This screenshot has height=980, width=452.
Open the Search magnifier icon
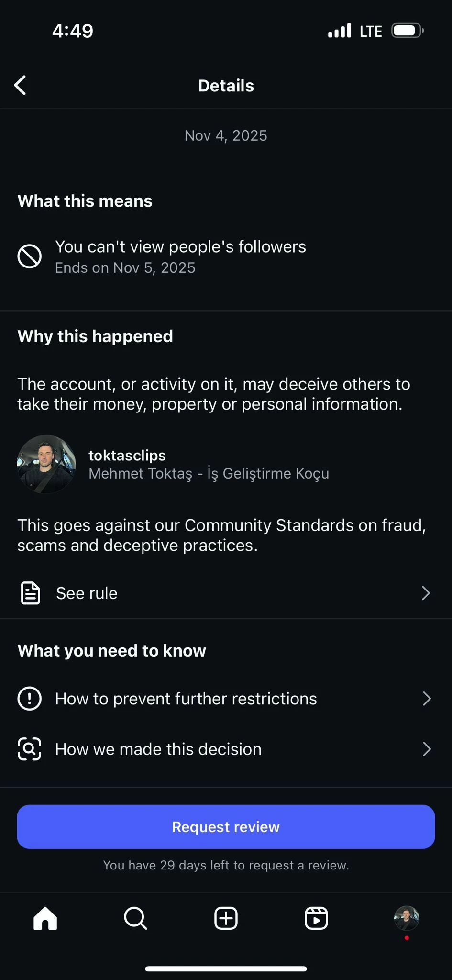[135, 918]
